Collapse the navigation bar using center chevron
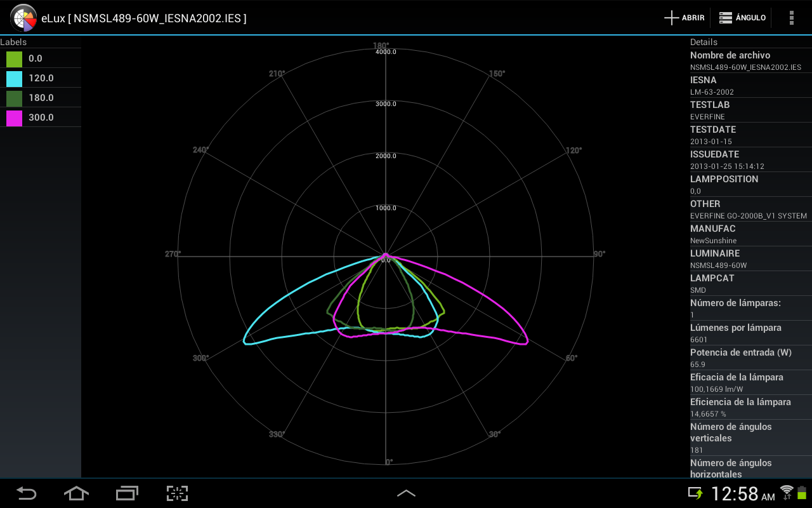The width and height of the screenshot is (812, 508). pos(406,493)
